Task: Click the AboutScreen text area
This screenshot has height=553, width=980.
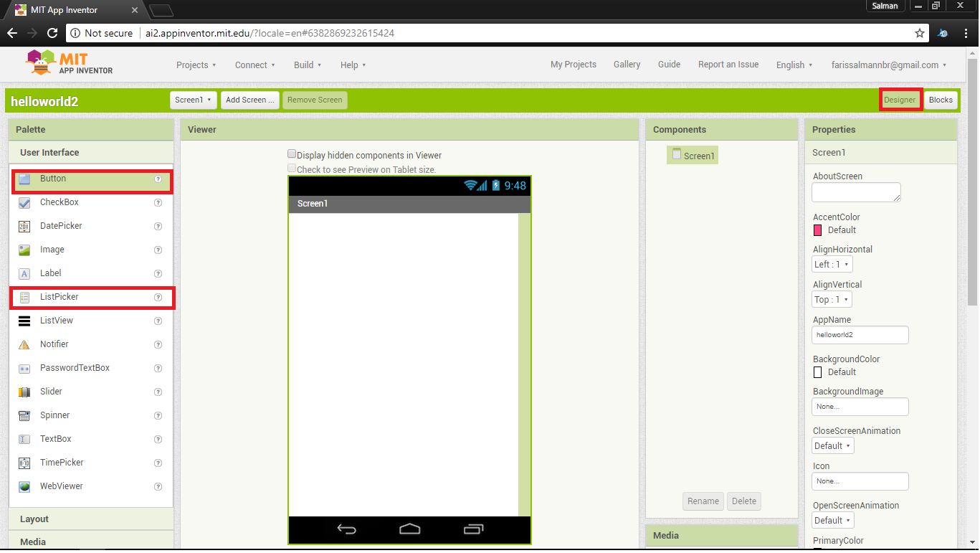Action: tap(856, 192)
